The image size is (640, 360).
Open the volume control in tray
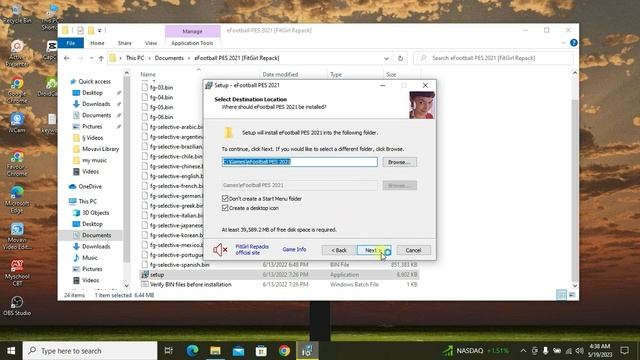pyautogui.click(x=580, y=351)
